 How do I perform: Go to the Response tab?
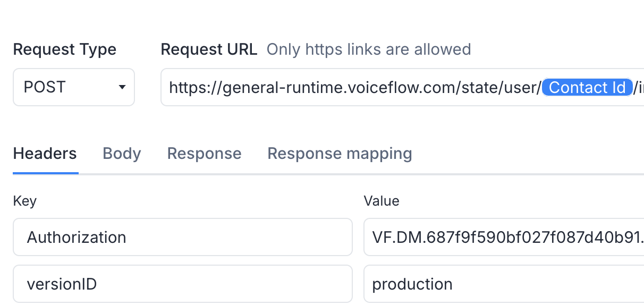[204, 154]
